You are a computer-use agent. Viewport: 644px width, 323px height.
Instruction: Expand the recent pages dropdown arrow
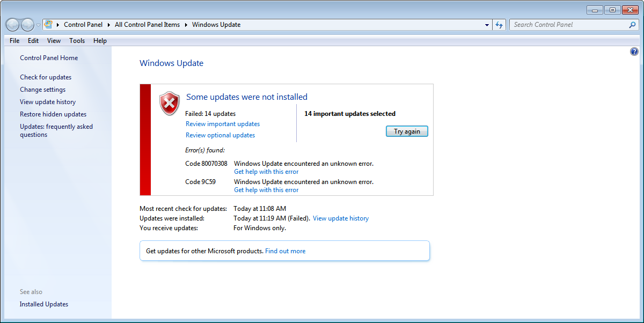tap(39, 25)
